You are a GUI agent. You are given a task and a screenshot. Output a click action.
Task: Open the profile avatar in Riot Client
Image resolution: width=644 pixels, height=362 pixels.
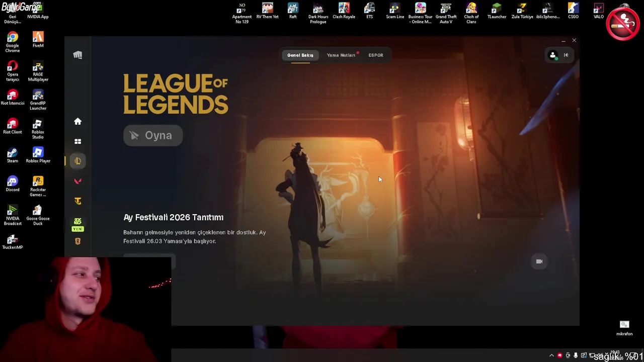click(x=552, y=55)
